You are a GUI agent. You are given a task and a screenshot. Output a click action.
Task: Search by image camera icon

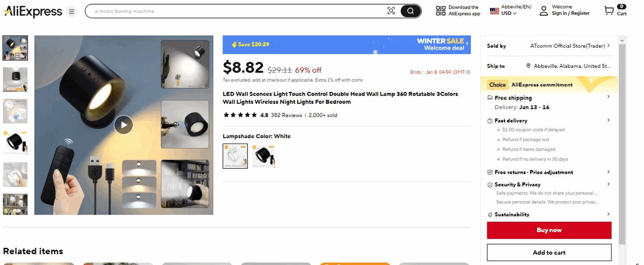391,11
